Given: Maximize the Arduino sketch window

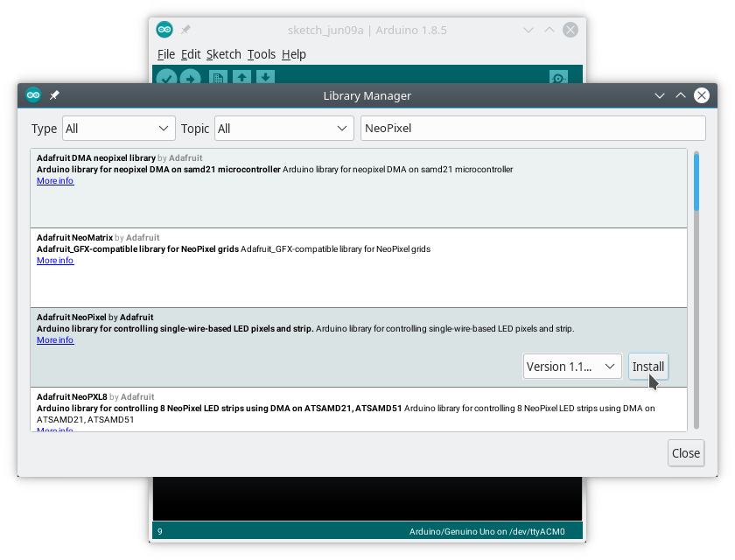Looking at the screenshot, I should pos(549,30).
